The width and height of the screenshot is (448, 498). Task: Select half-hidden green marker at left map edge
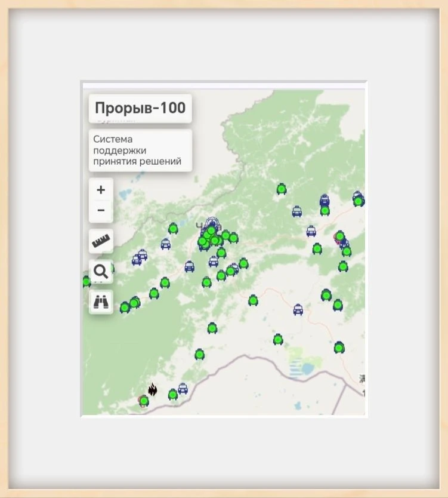click(x=86, y=281)
